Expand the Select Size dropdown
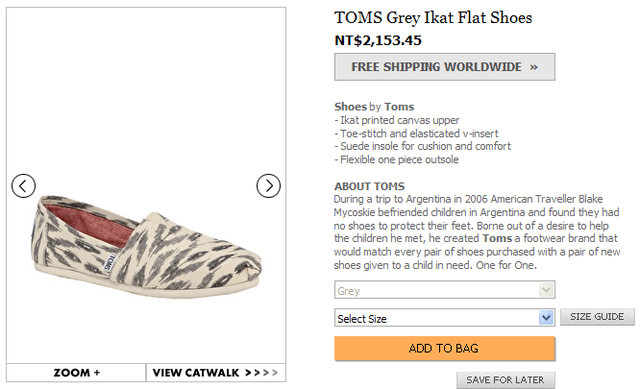The height and width of the screenshot is (389, 640). (444, 318)
